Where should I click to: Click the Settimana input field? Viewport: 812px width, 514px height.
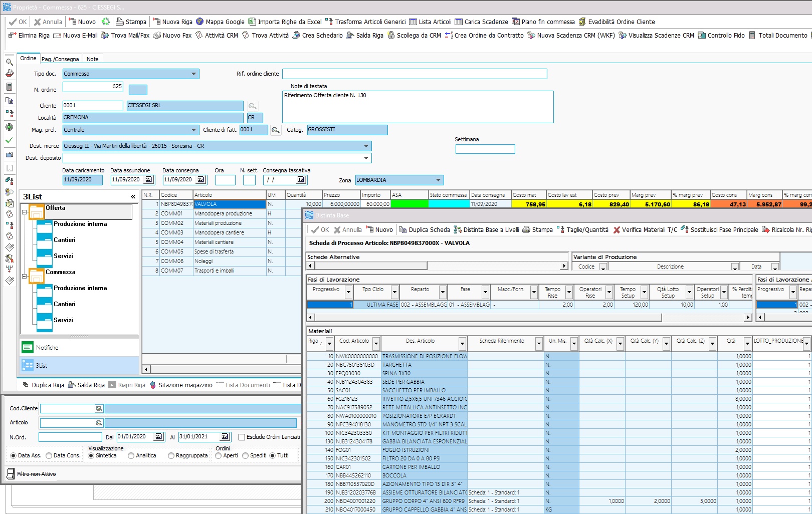coord(485,149)
